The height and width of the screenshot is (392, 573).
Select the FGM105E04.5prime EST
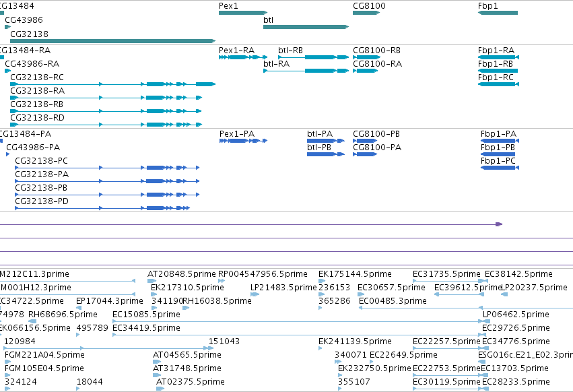(7, 376)
